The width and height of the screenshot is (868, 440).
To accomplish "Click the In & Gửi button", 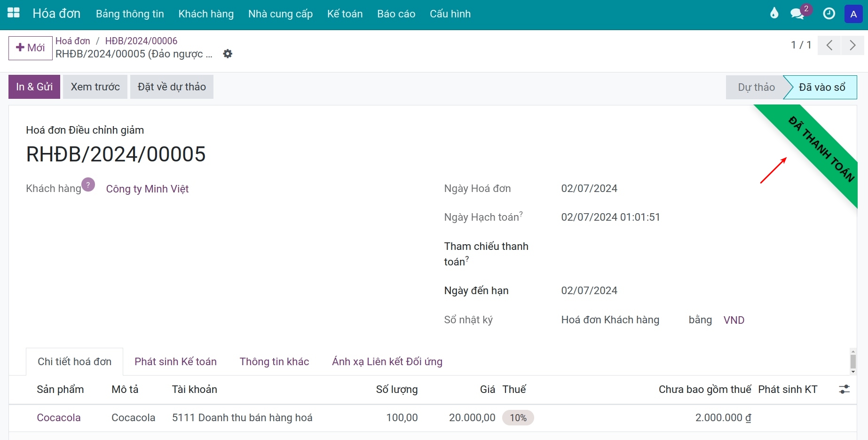I will (34, 87).
